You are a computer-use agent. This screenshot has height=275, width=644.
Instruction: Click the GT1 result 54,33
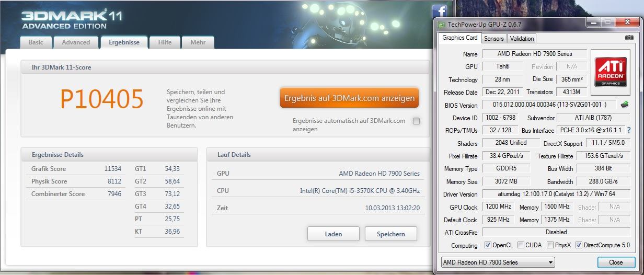tap(172, 169)
